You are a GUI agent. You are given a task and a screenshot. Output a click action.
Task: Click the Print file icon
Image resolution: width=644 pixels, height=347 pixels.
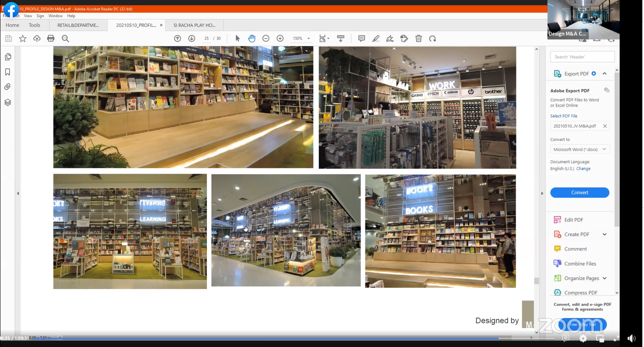[51, 39]
